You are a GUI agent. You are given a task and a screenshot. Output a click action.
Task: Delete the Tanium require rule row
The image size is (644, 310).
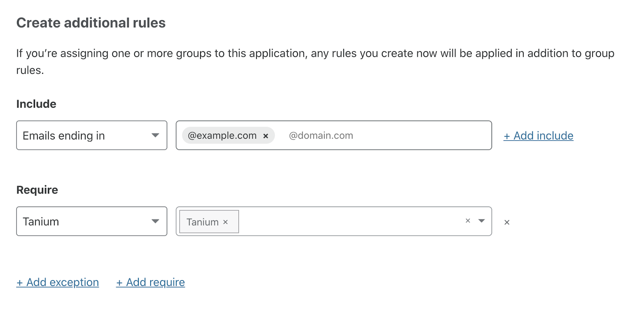click(507, 223)
